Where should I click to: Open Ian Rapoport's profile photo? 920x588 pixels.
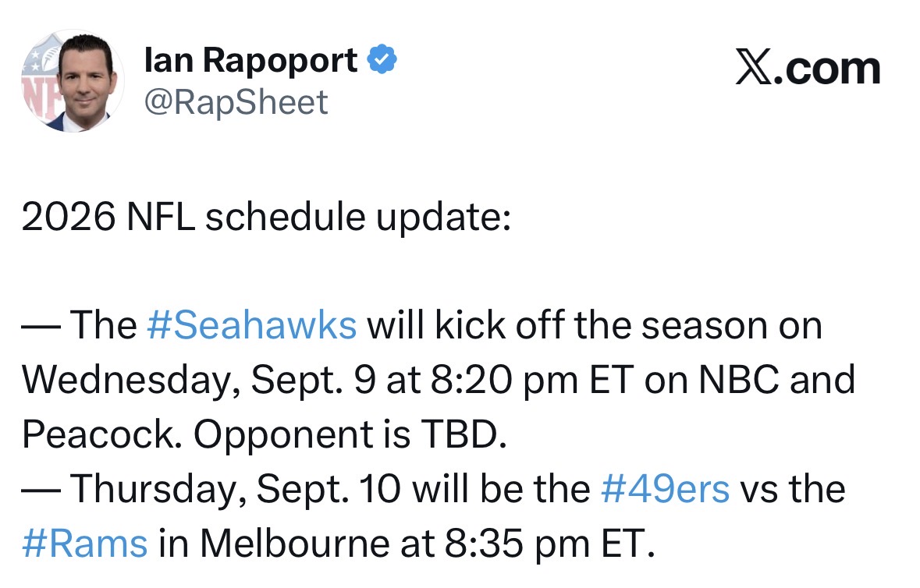point(73,81)
